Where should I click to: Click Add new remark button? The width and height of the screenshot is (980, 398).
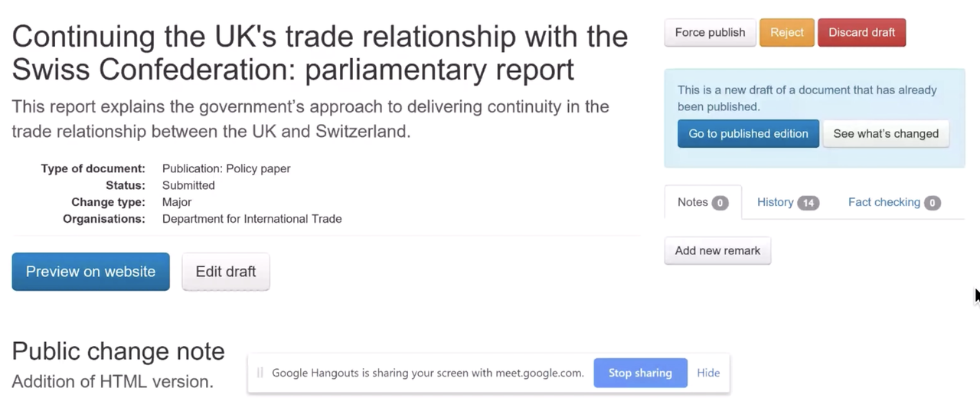pos(717,251)
